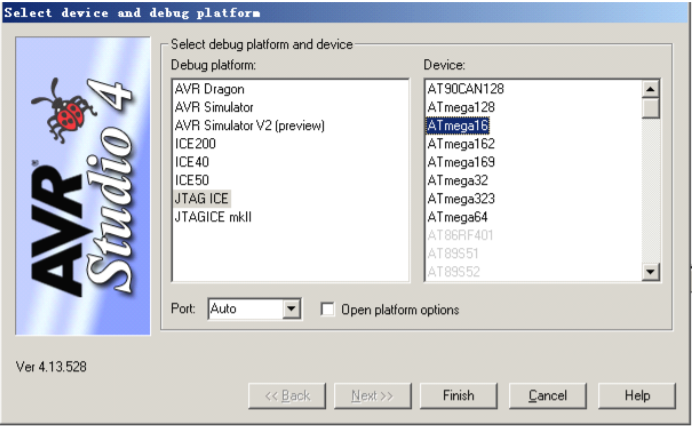The height and width of the screenshot is (427, 692).
Task: Click greyed AT89S51 device entry
Action: click(x=453, y=254)
